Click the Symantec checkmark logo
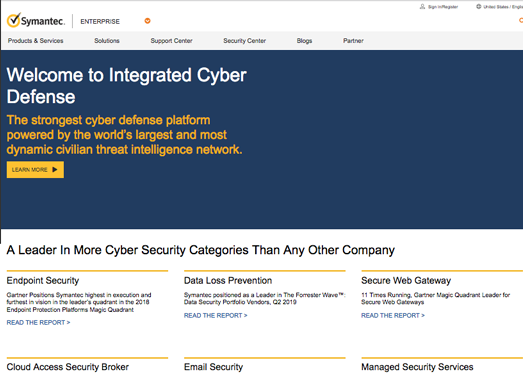This screenshot has height=375, width=523. 14,21
